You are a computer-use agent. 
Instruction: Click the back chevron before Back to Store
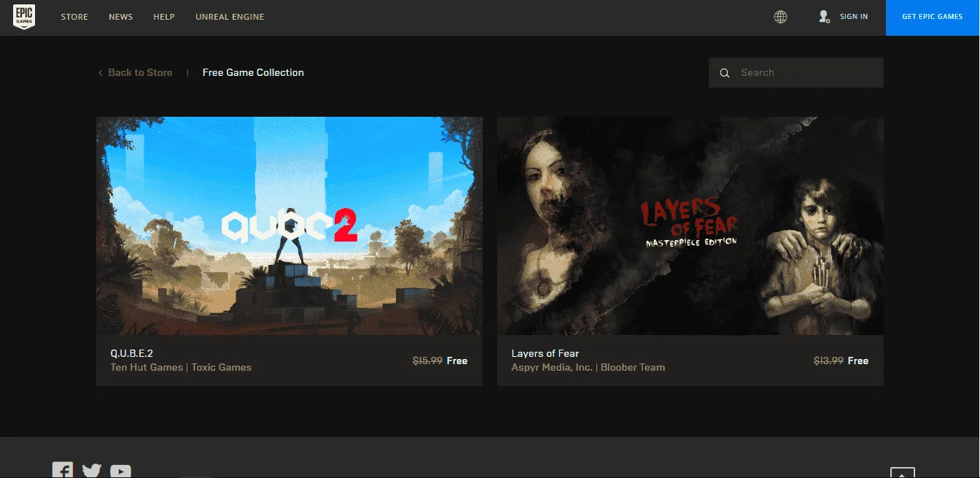click(x=101, y=73)
